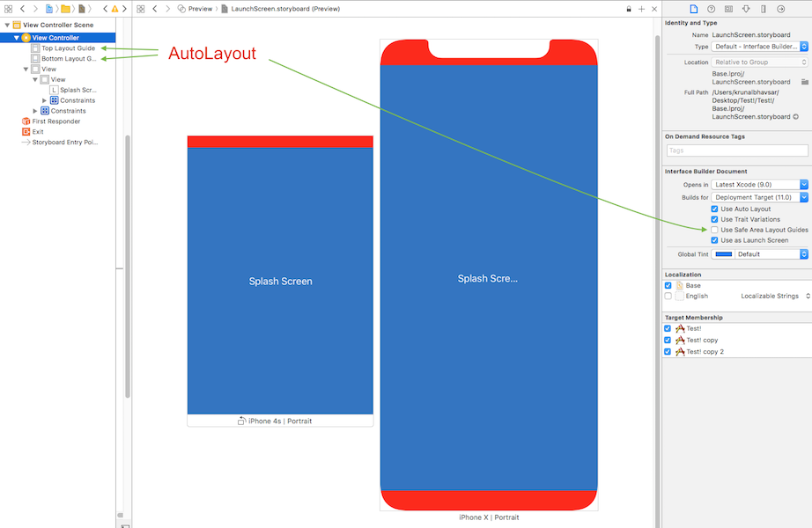Jump to previous issue arrow

[x=105, y=9]
